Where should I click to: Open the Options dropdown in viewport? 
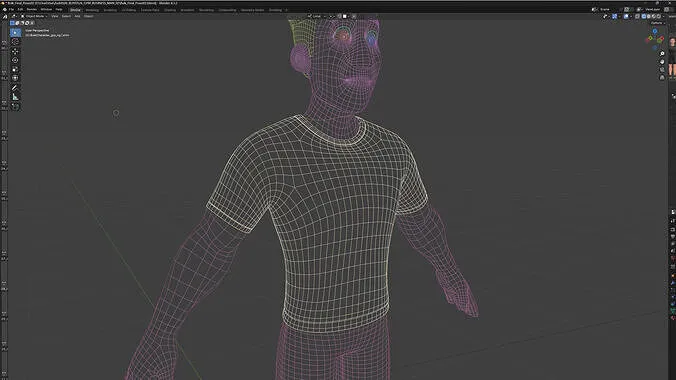click(658, 23)
